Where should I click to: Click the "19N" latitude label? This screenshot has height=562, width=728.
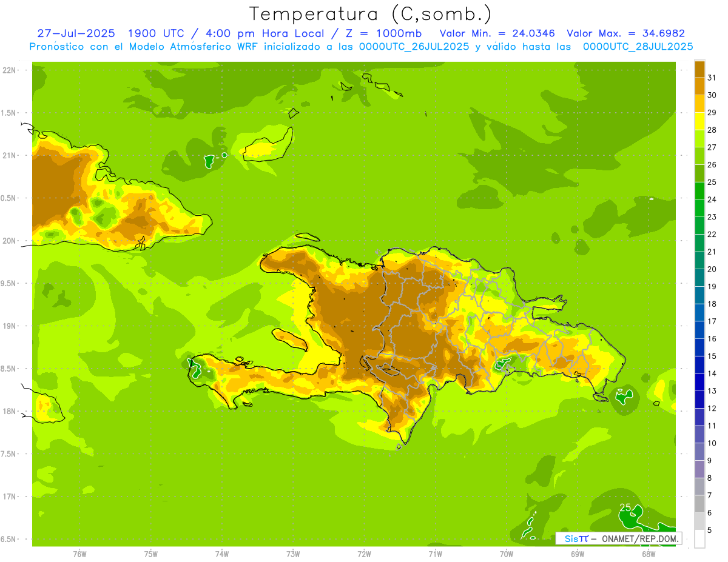(9, 326)
